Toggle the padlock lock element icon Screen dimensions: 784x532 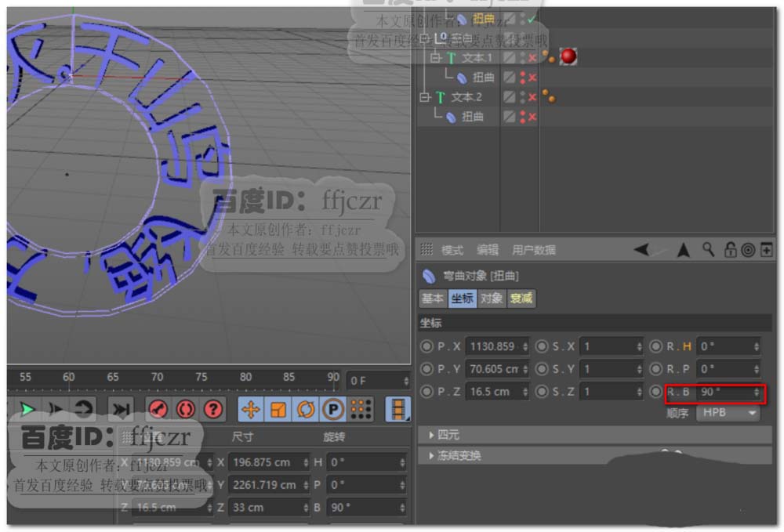731,249
